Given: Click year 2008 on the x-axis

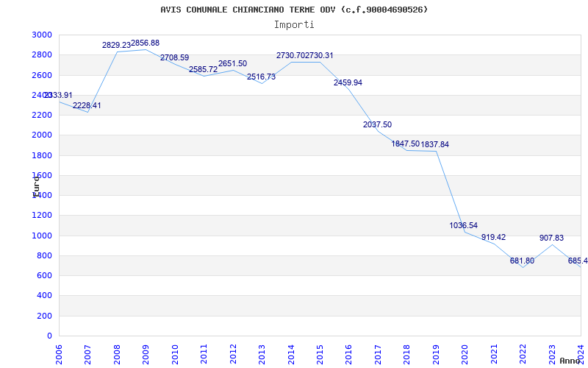Looking at the screenshot, I should [118, 353].
